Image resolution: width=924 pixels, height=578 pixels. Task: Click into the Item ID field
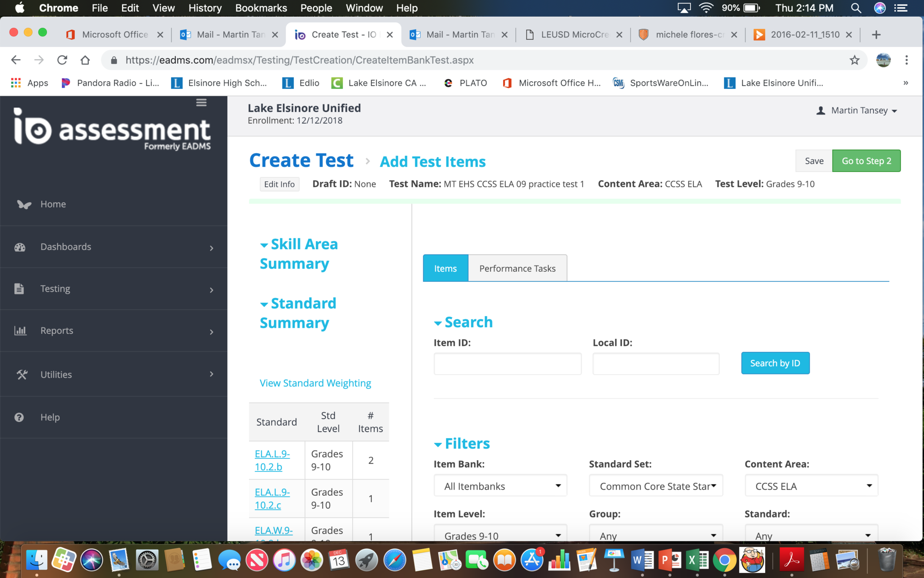pyautogui.click(x=507, y=364)
